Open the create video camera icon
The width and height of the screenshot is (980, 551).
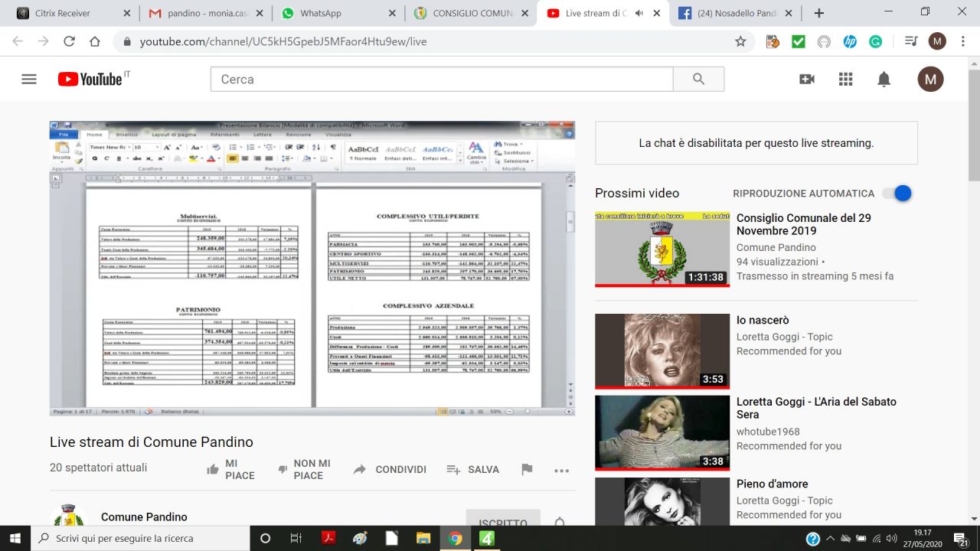[x=807, y=79]
